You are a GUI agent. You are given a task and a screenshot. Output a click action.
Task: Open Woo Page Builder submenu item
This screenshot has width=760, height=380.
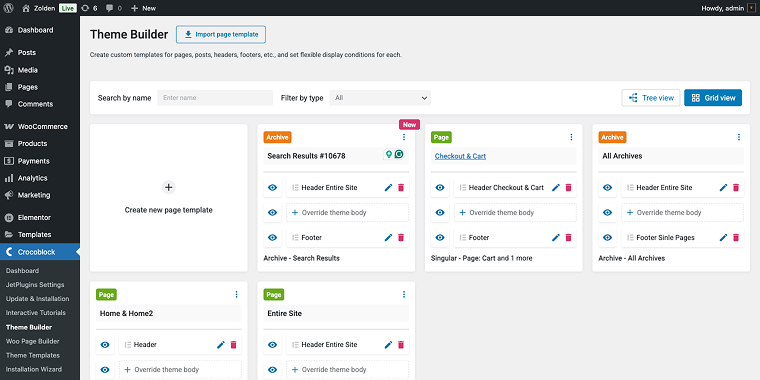pos(32,341)
